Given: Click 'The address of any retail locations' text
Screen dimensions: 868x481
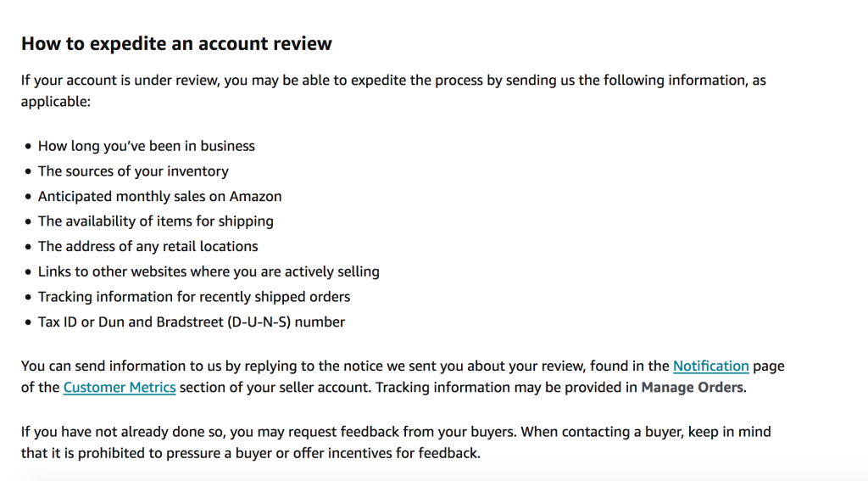Looking at the screenshot, I should tap(147, 247).
